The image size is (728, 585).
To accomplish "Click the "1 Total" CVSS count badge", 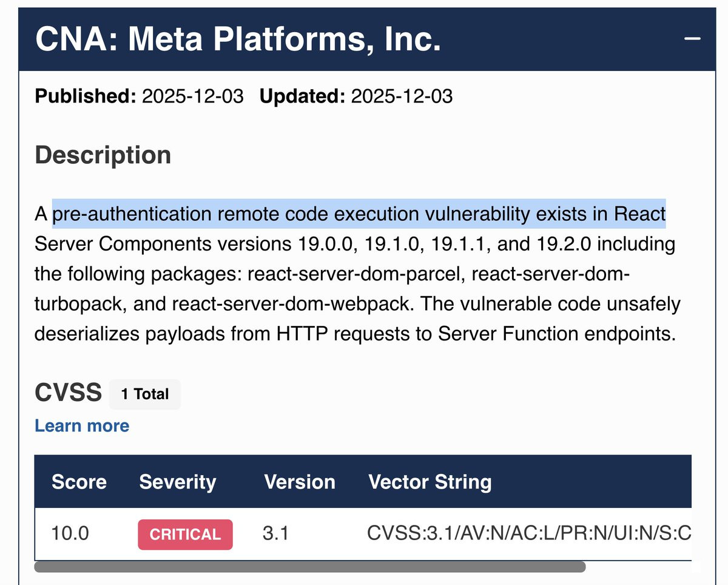I will pos(144,394).
